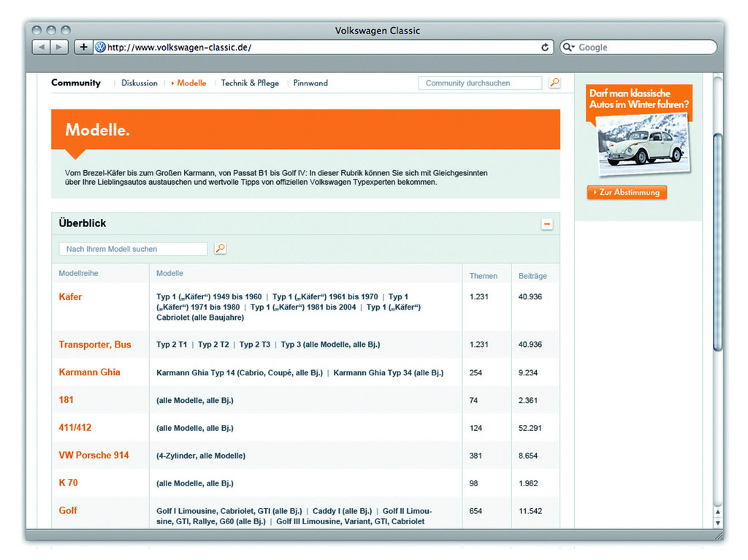
Task: Focus the 'Community durchsuchen' search box
Action: click(x=480, y=83)
